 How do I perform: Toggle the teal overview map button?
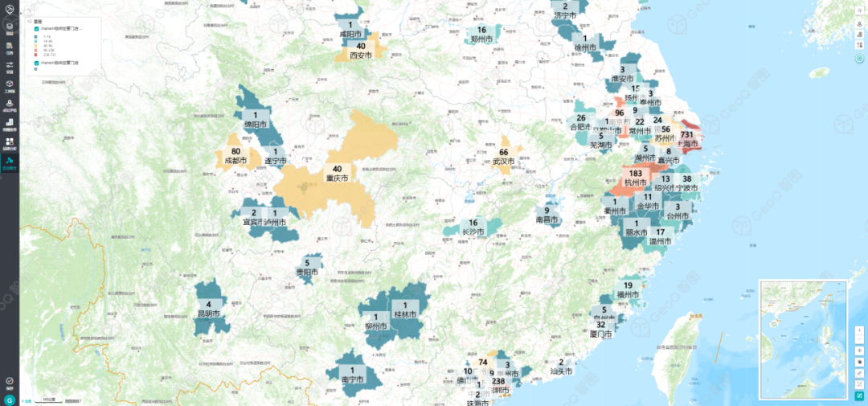pyautogui.click(x=859, y=396)
